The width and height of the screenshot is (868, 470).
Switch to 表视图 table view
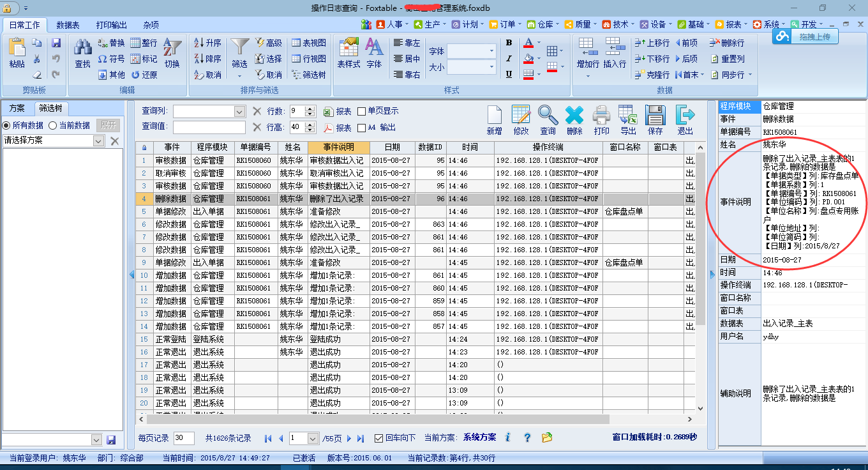click(x=309, y=43)
